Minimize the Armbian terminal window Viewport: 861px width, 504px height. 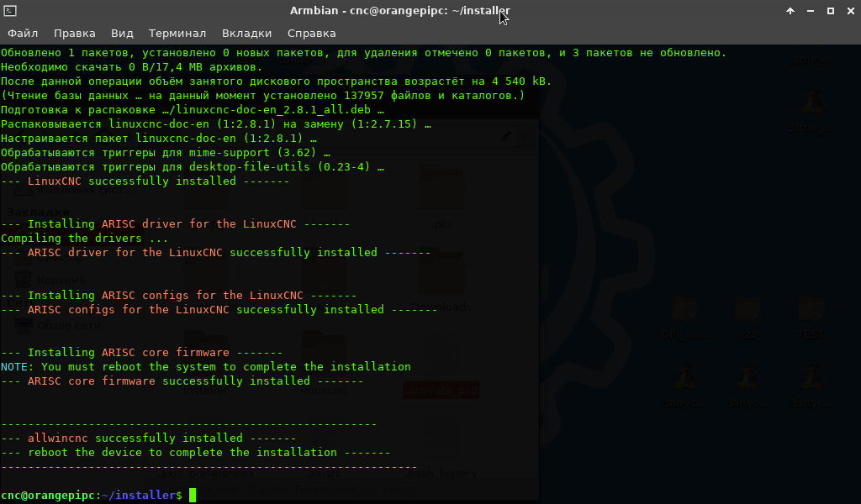811,10
